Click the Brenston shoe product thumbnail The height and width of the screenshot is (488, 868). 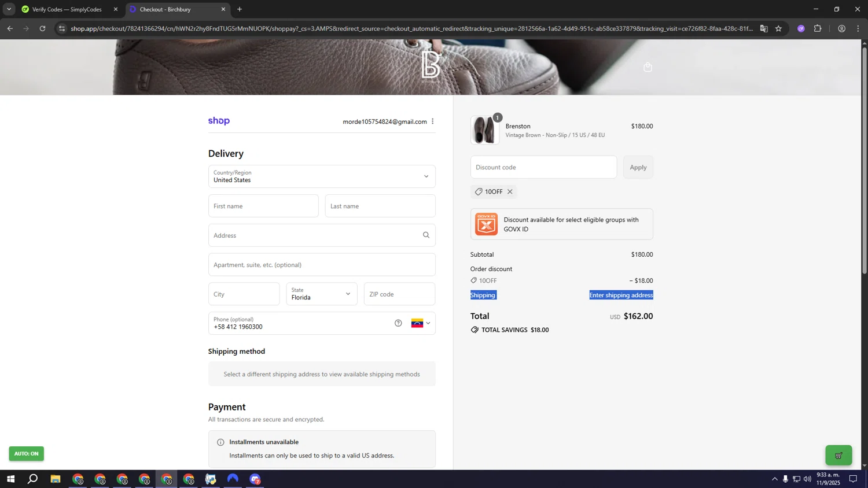click(x=485, y=130)
